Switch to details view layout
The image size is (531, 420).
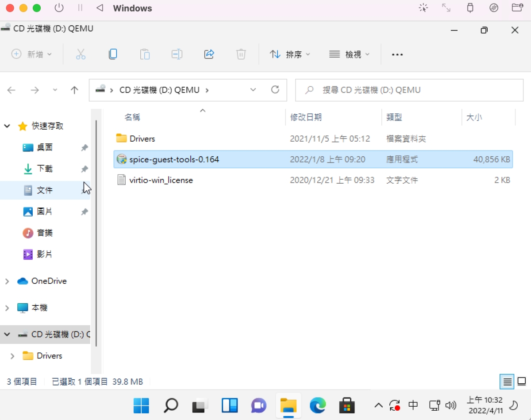pyautogui.click(x=507, y=381)
